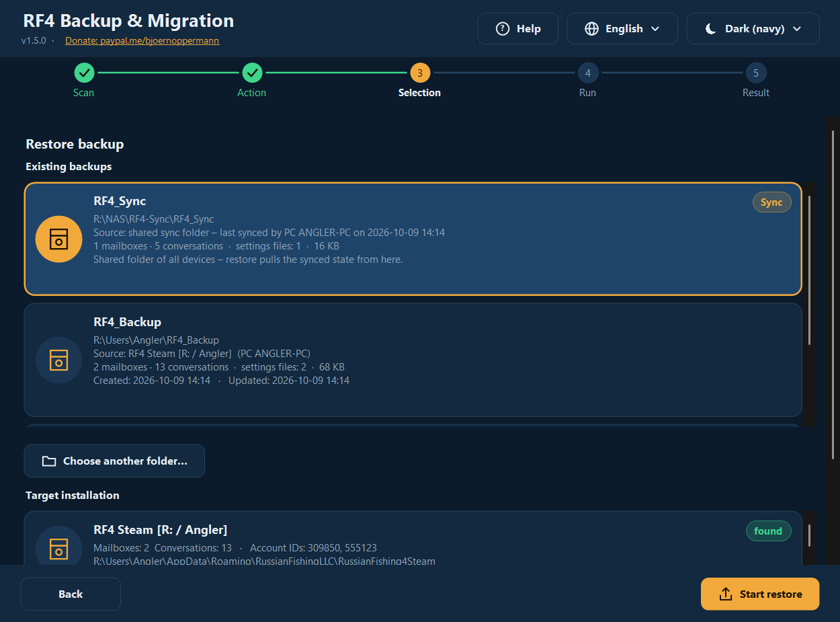840x622 pixels.
Task: Go to step 4 Run
Action: tap(588, 72)
